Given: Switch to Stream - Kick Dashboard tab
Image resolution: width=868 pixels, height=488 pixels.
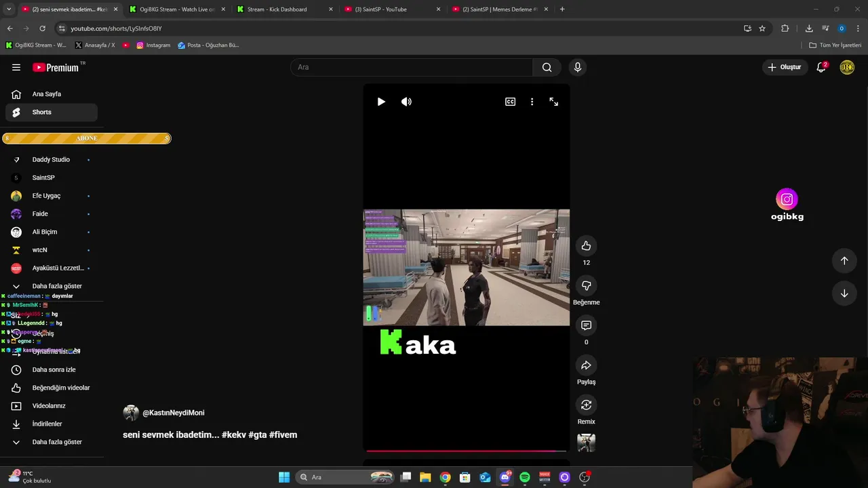Looking at the screenshot, I should 285,9.
